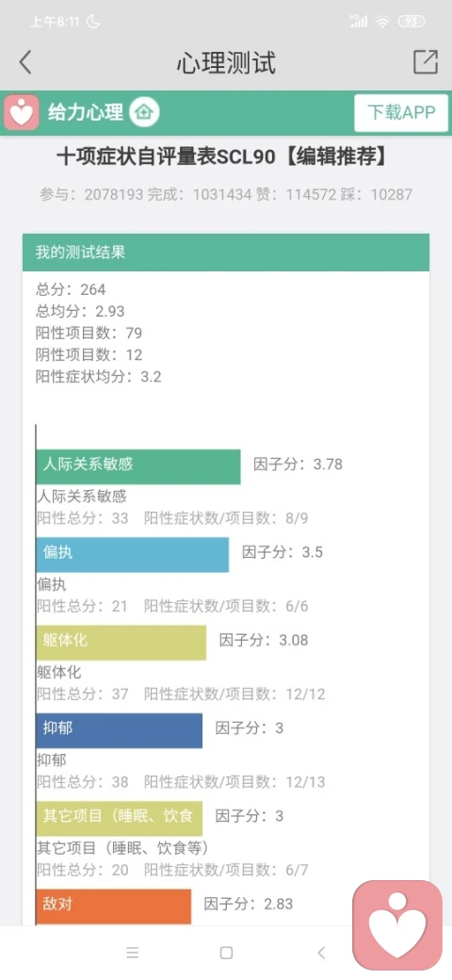The width and height of the screenshot is (452, 980).
Task: Select the green 人际关系敏感 bar
Action: pos(138,466)
